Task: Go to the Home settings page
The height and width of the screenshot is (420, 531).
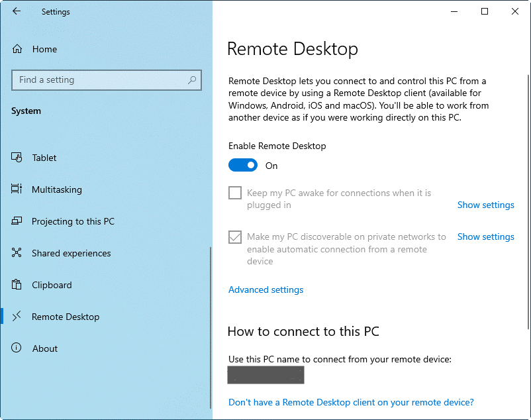Action: 44,49
